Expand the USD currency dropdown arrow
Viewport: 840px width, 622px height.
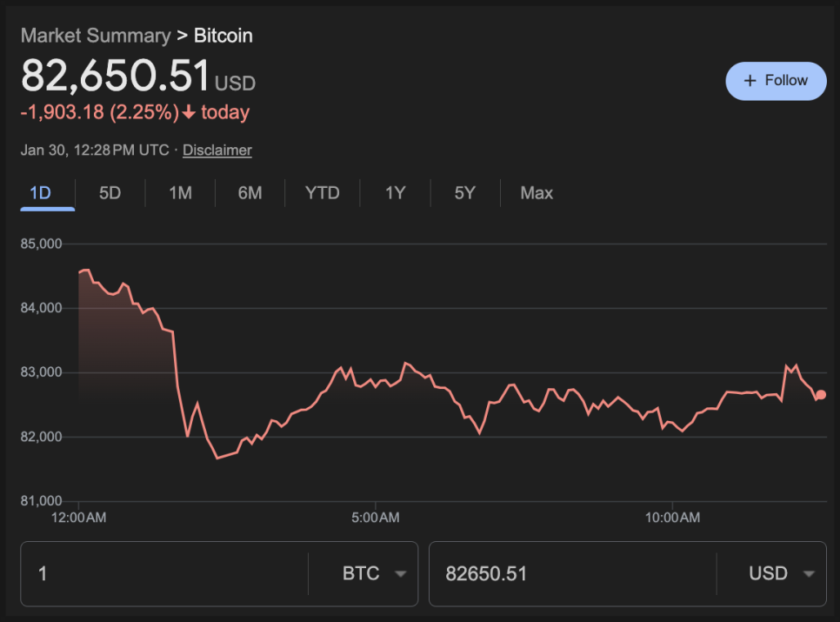tap(810, 574)
